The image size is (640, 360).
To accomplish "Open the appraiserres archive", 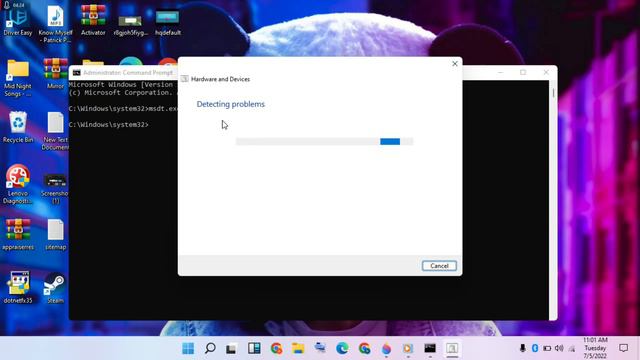I will point(18,234).
